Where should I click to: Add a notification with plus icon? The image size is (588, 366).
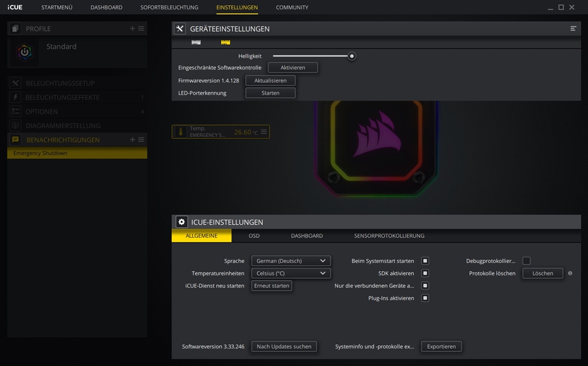click(132, 139)
